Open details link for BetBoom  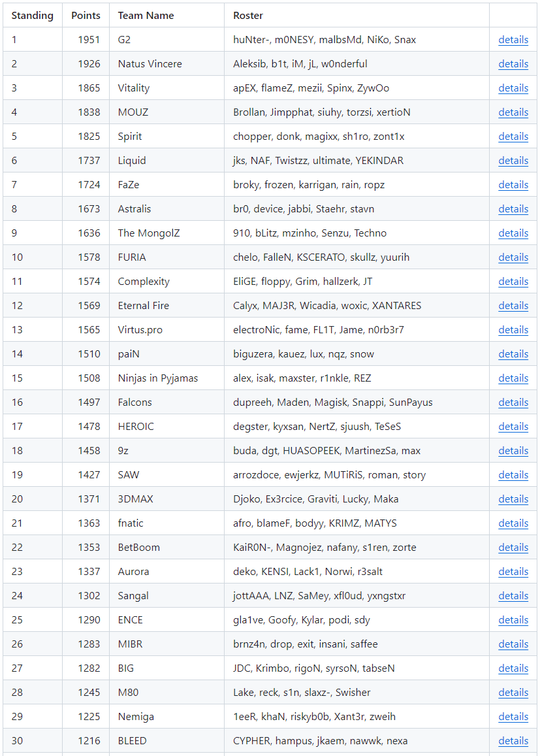pos(513,548)
